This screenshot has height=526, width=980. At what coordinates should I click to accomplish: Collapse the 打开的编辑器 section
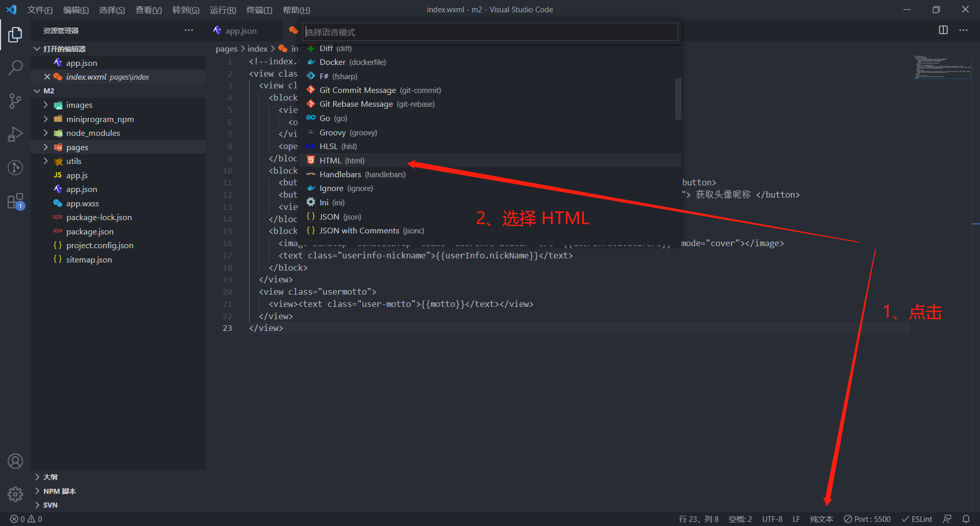coord(118,49)
